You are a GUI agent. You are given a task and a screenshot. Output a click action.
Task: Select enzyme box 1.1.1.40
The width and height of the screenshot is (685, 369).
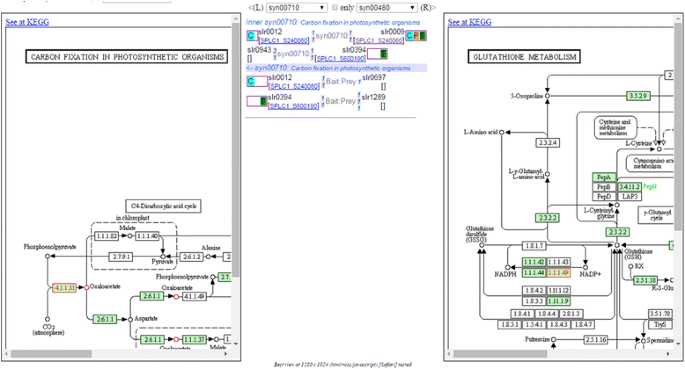point(147,236)
